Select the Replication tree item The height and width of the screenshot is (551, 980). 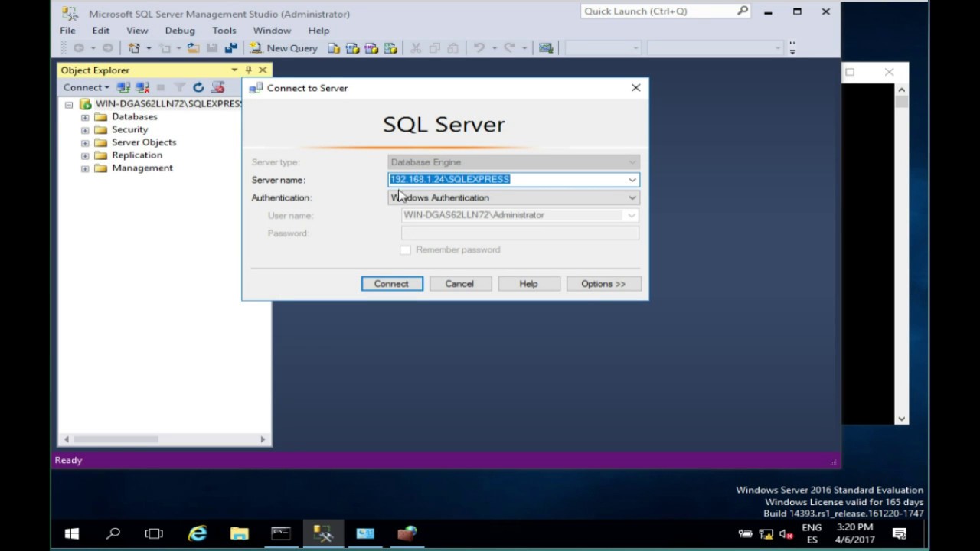click(136, 155)
